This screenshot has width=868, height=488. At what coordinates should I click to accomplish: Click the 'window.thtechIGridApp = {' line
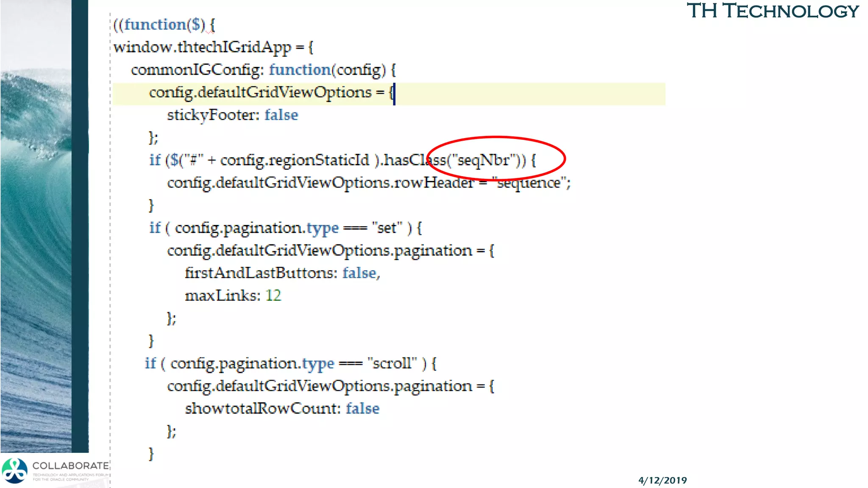coord(214,47)
